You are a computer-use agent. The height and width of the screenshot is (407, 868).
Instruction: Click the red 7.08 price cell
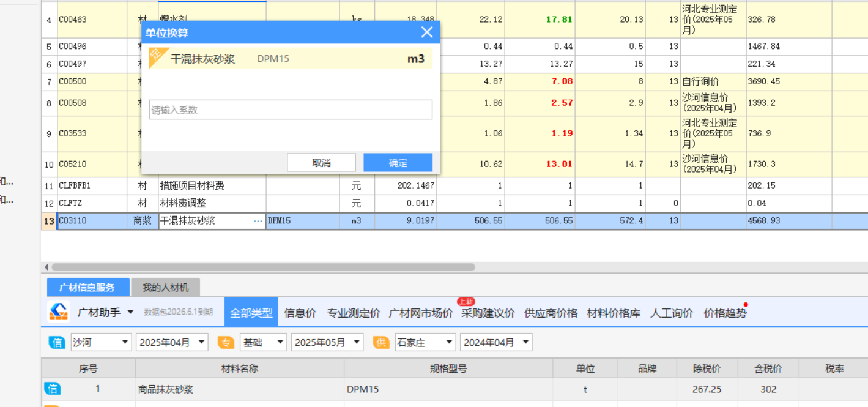click(x=540, y=81)
